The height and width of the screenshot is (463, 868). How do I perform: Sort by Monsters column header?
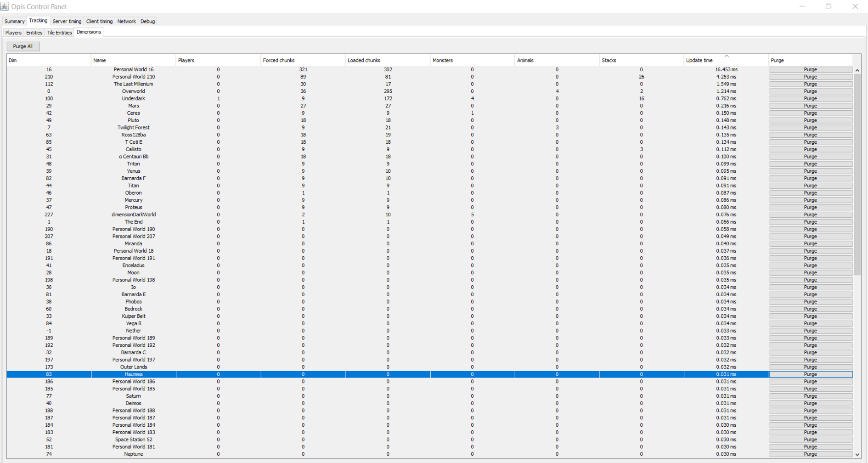[x=472, y=60]
